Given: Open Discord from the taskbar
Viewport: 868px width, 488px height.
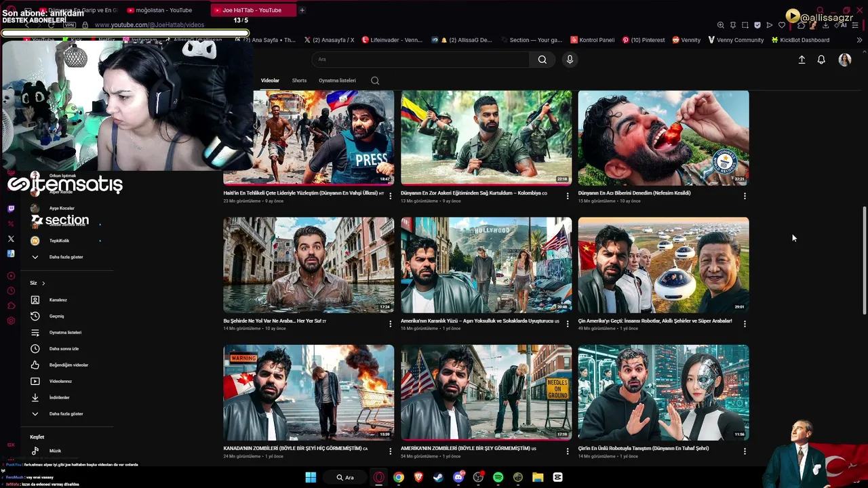Looking at the screenshot, I should [x=458, y=477].
